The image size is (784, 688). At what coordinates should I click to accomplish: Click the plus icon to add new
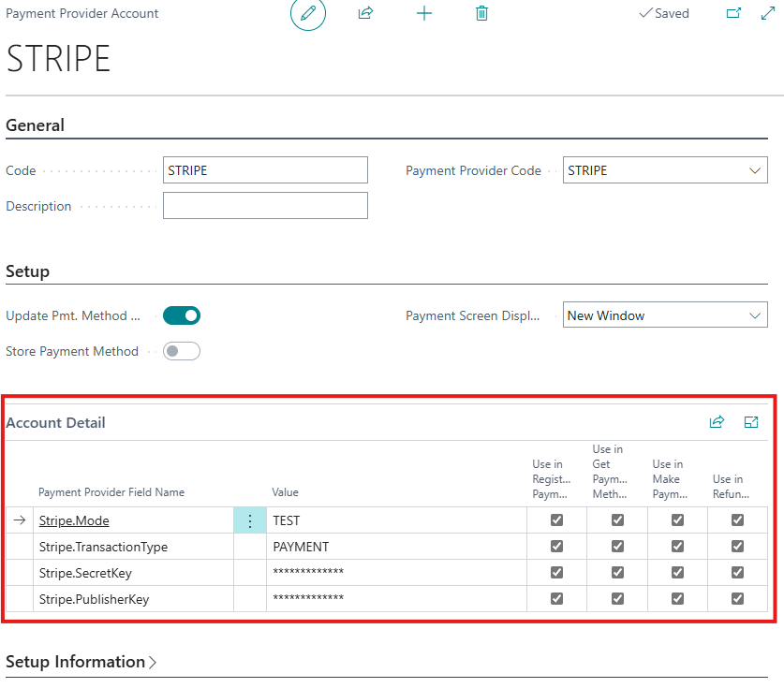click(x=424, y=14)
